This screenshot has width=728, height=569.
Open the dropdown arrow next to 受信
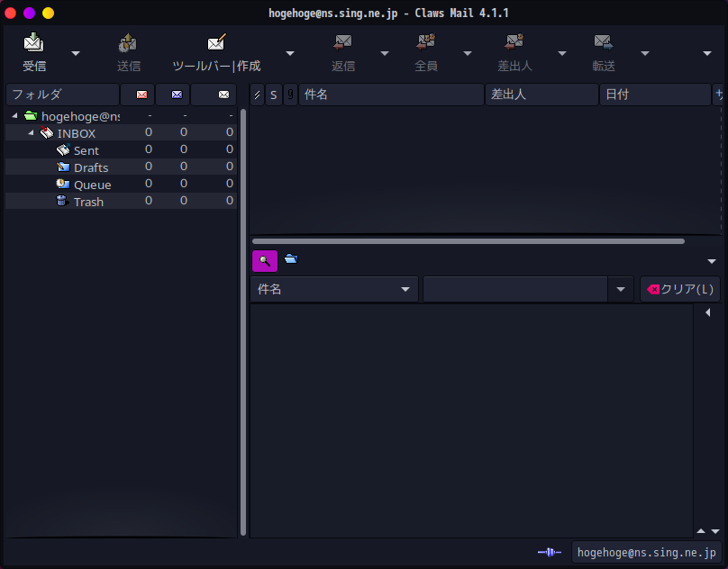pos(76,53)
